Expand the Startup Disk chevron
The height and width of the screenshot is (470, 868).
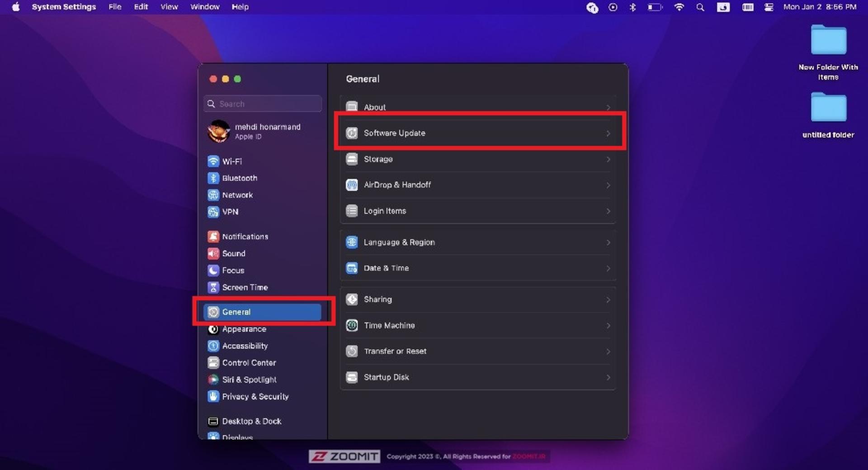[x=608, y=377]
